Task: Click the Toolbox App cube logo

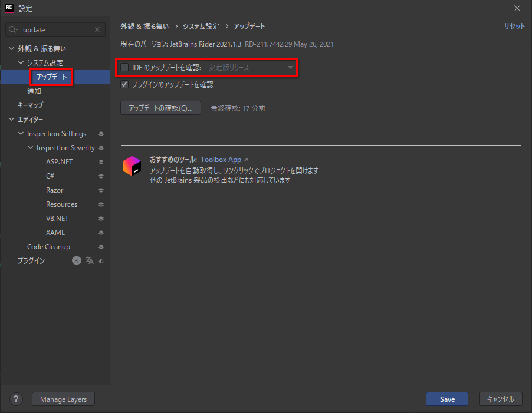Action: point(132,166)
